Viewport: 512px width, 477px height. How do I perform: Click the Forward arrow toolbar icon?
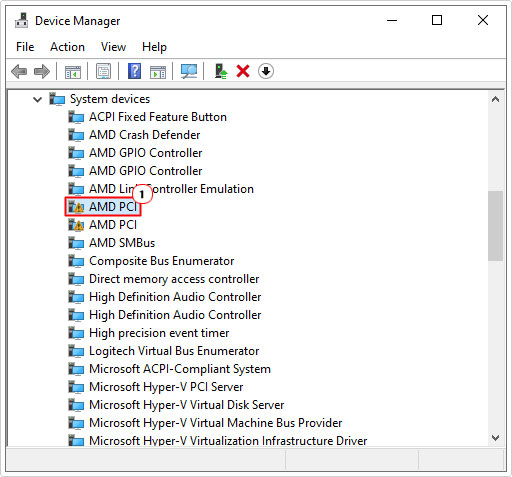(x=42, y=71)
